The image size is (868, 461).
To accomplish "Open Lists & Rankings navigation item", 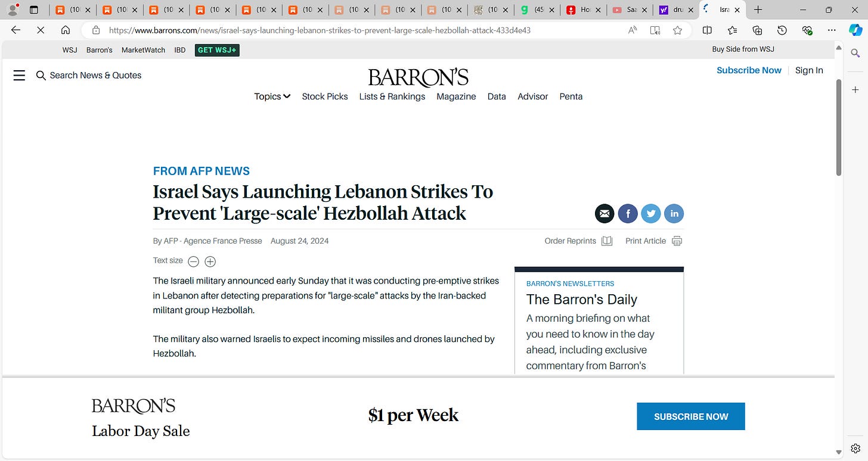I will point(392,96).
